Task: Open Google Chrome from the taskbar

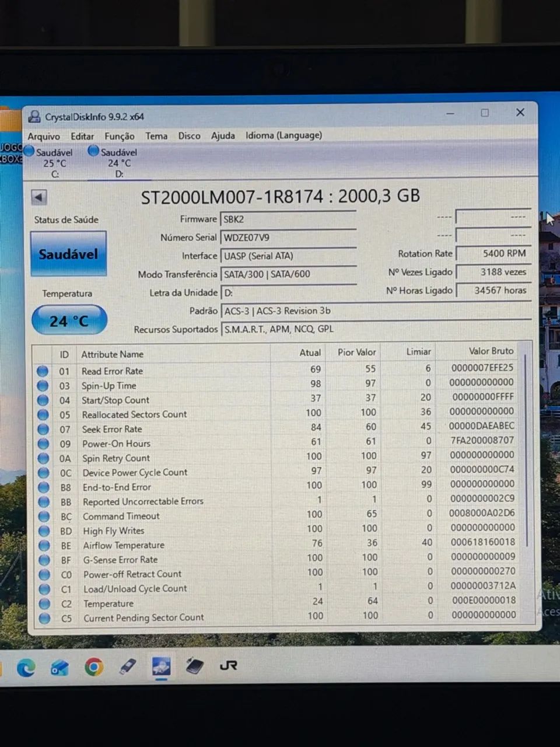Action: [93, 666]
